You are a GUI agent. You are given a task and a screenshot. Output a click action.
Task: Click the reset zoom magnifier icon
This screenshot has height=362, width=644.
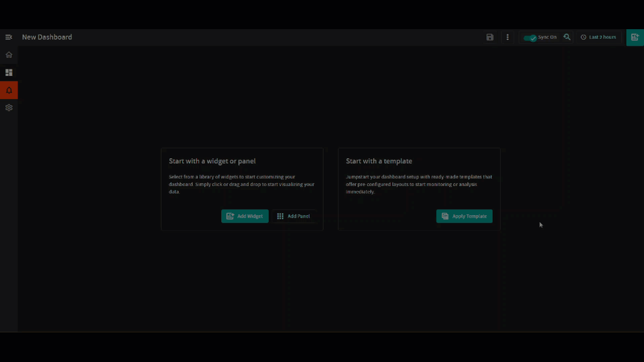tap(567, 37)
